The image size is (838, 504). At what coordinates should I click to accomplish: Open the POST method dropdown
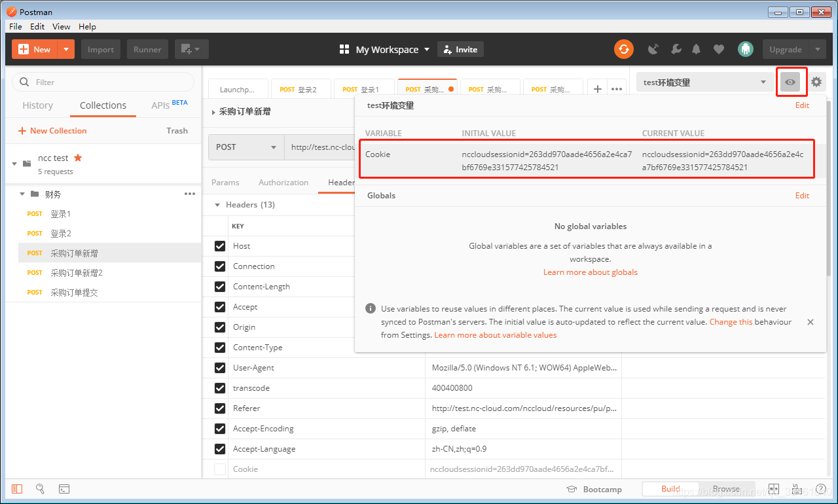246,147
